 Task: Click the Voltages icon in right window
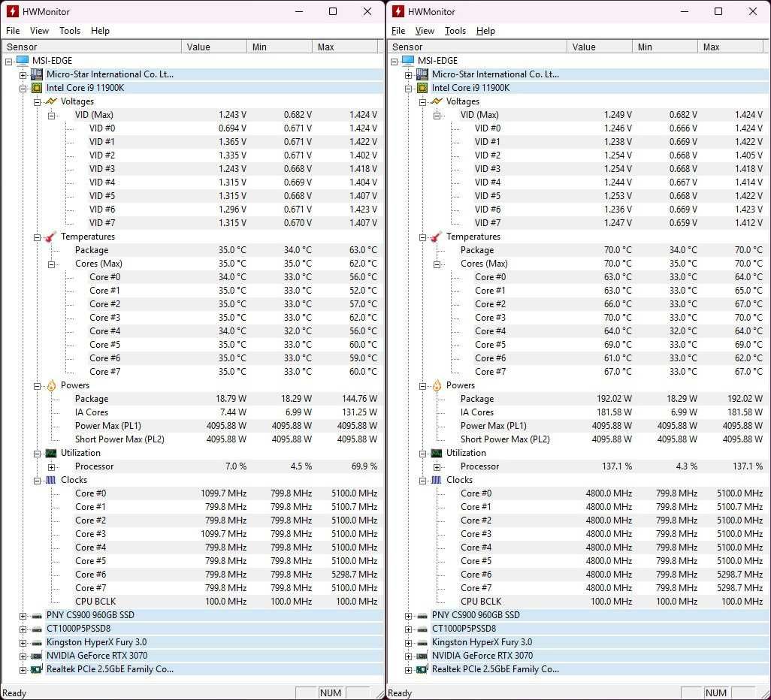(437, 101)
